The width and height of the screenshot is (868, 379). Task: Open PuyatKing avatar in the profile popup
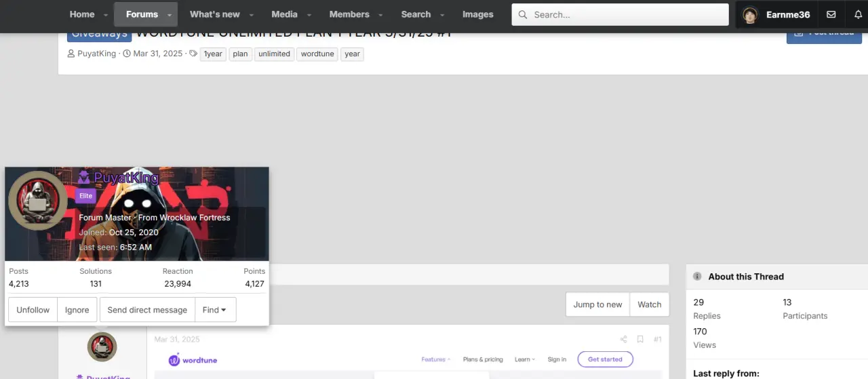pyautogui.click(x=37, y=201)
